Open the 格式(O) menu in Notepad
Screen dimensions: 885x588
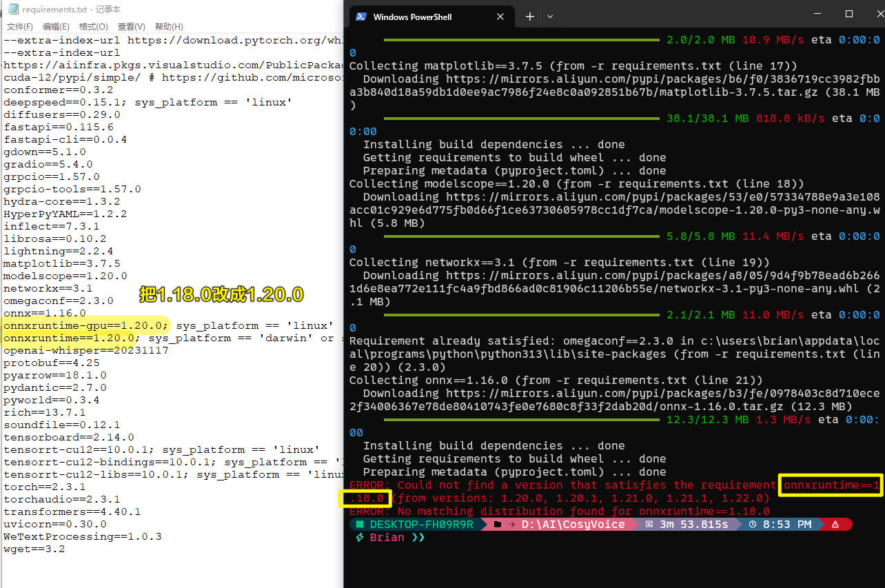(x=94, y=27)
